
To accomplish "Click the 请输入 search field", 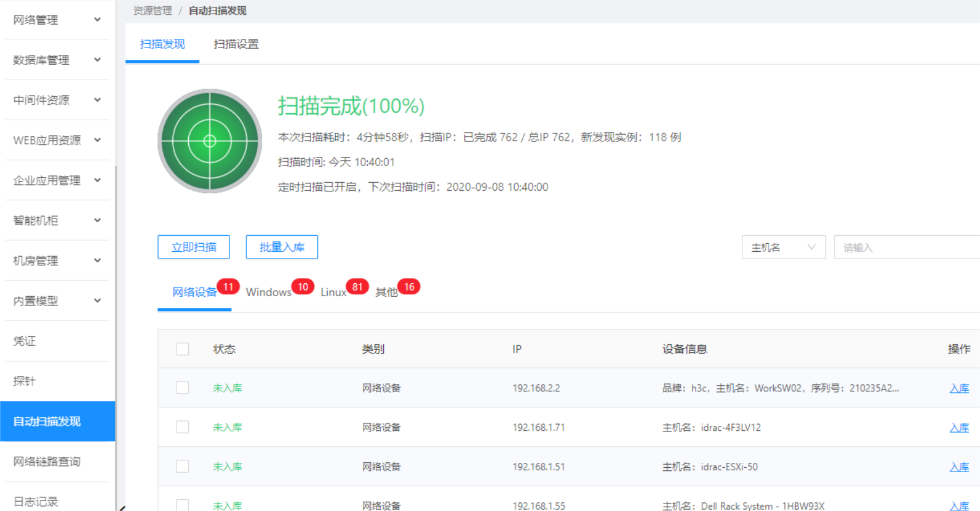I will pos(906,247).
